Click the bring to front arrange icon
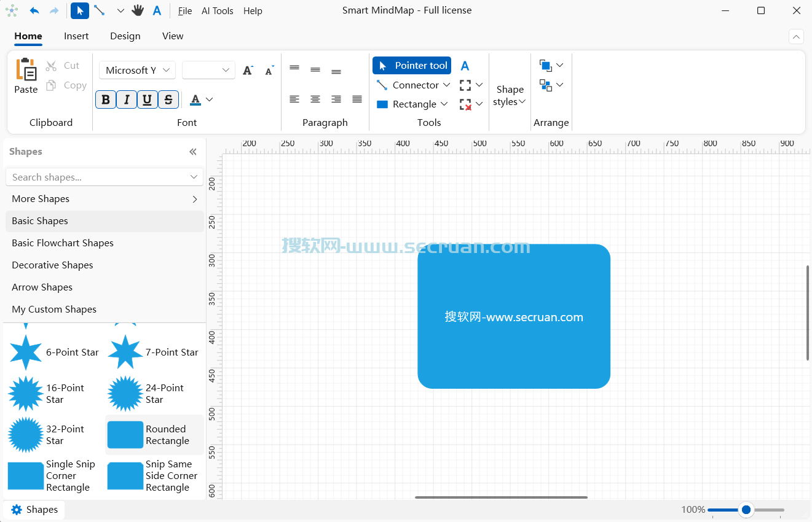This screenshot has height=522, width=812. coord(545,65)
